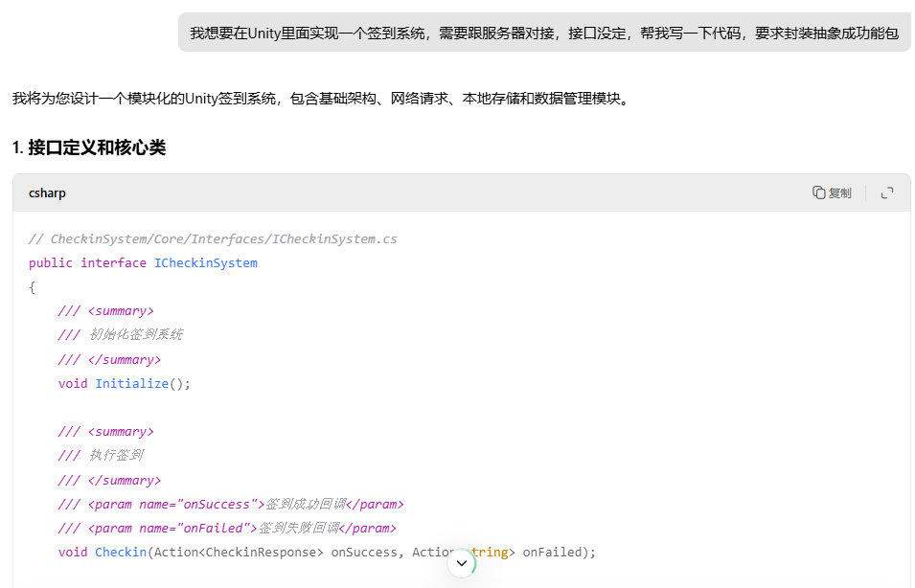Click the ICheckinSystem interface name
The width and height of the screenshot is (915, 588).
click(205, 263)
